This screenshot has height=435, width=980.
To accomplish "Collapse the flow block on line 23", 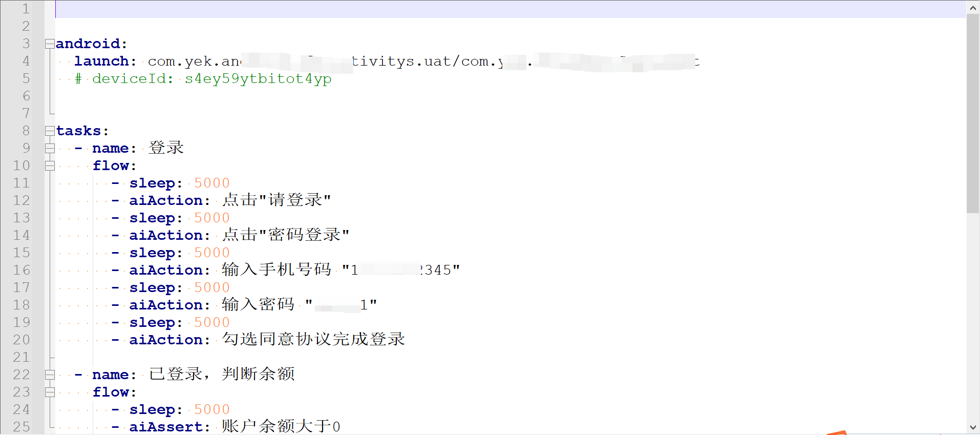I will [50, 392].
